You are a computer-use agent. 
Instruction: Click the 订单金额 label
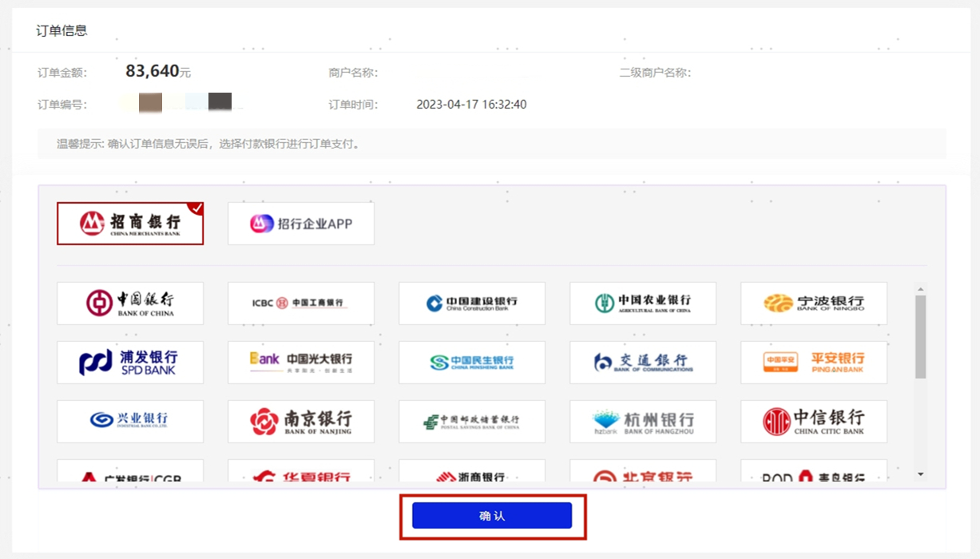click(x=62, y=73)
